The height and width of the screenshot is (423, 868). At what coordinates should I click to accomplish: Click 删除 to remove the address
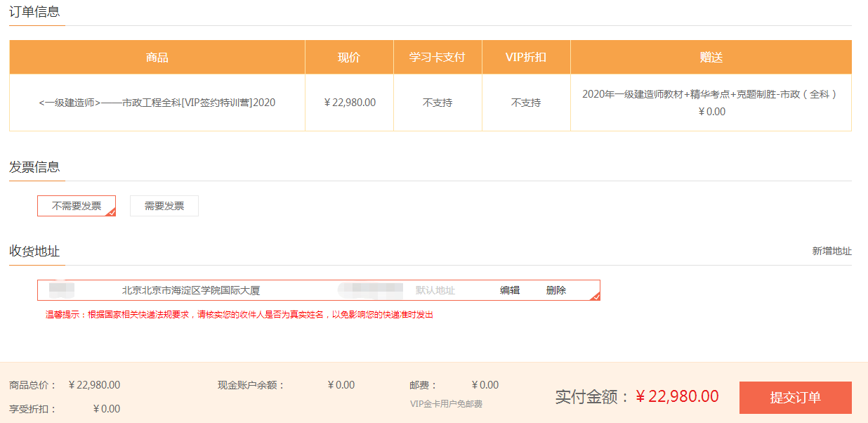pos(555,289)
